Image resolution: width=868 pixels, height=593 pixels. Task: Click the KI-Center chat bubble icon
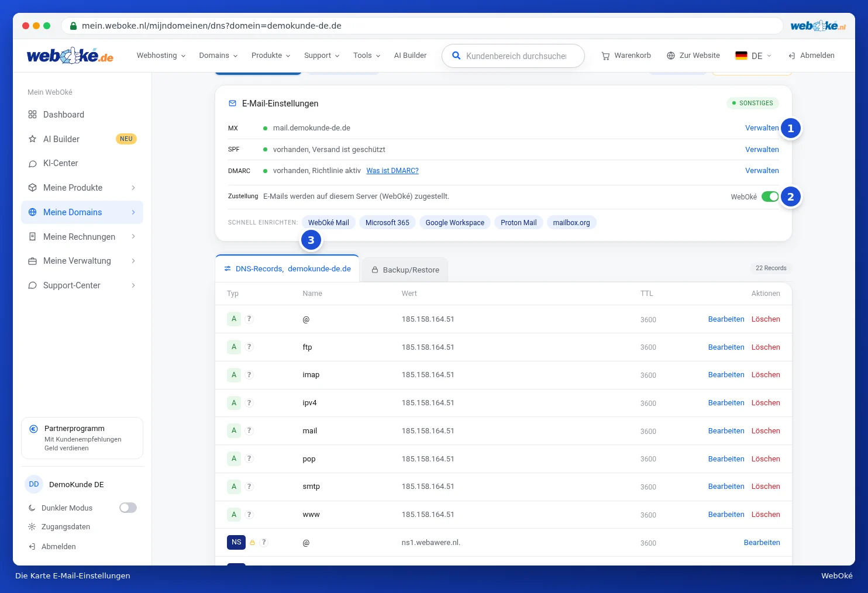tap(32, 164)
